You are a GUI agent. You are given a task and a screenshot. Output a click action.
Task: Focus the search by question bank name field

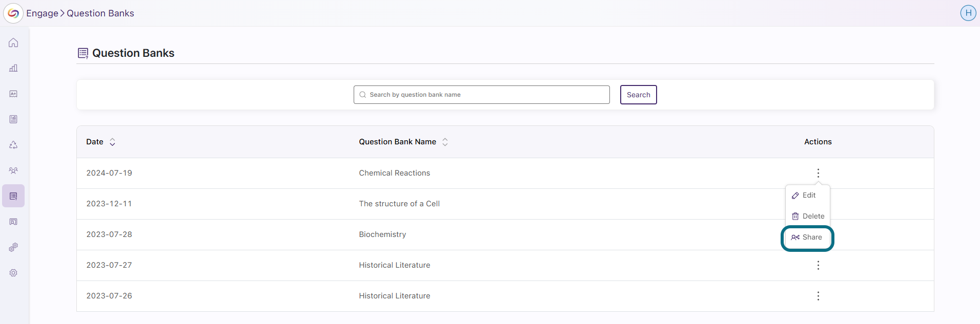(481, 95)
